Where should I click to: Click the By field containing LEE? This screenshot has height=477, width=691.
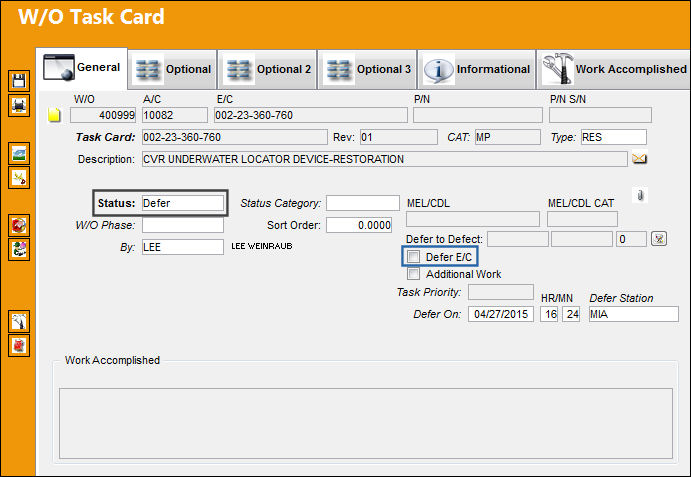coord(182,247)
